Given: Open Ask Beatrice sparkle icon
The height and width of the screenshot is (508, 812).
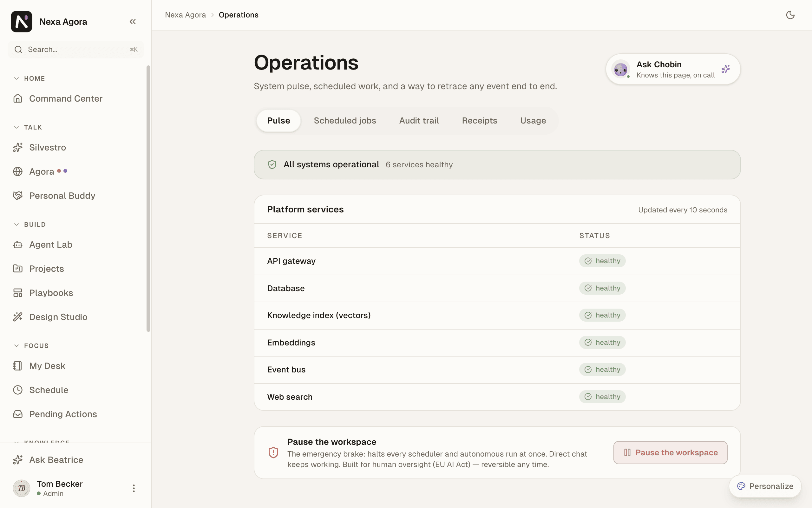Looking at the screenshot, I should point(18,460).
